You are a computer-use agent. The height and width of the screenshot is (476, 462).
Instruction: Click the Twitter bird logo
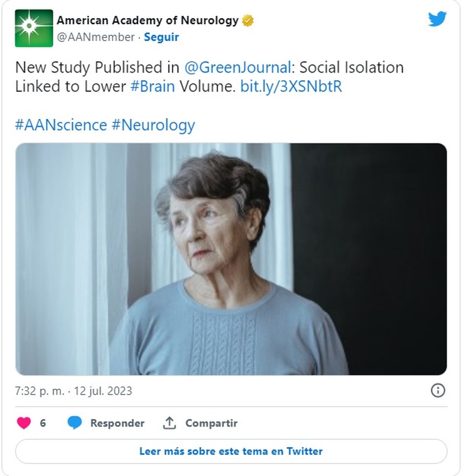(437, 19)
